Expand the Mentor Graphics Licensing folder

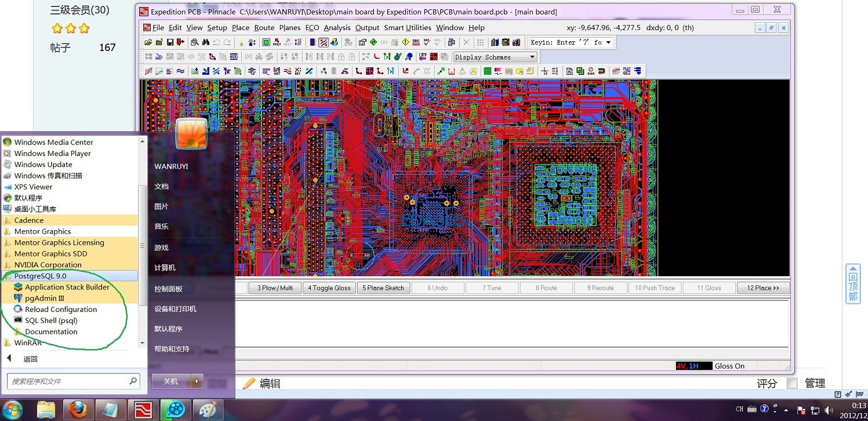pos(70,242)
